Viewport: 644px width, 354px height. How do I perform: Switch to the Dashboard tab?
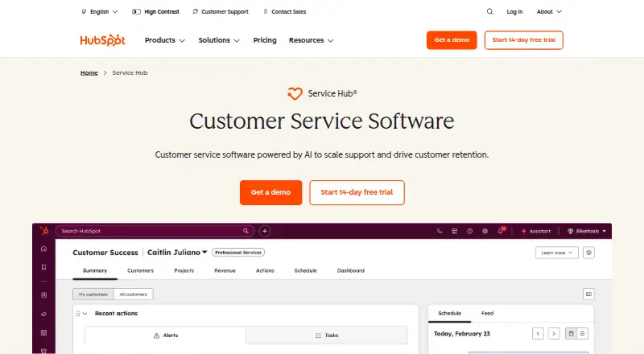coord(351,270)
